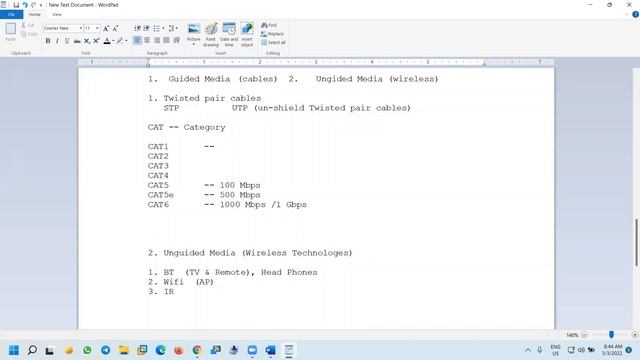Viewport: 640px width, 360px height.
Task: Click the Copy button
Action: point(29,34)
